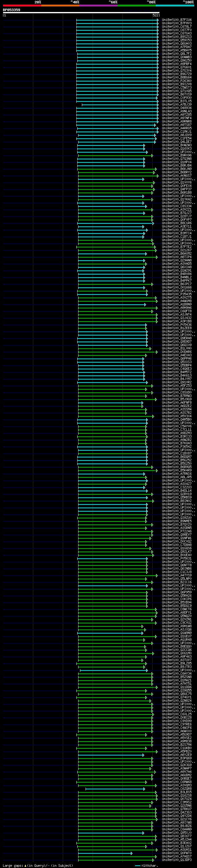This screenshot has height=868, width=197.
Task: Select hit label UniRef100_B7FTE2
Action: (177, 247)
